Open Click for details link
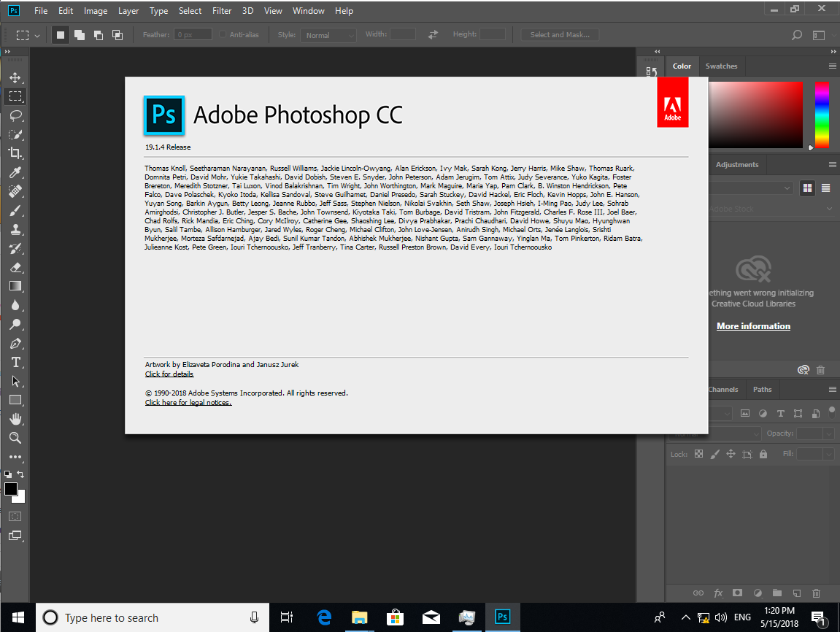The image size is (840, 632). [x=169, y=374]
